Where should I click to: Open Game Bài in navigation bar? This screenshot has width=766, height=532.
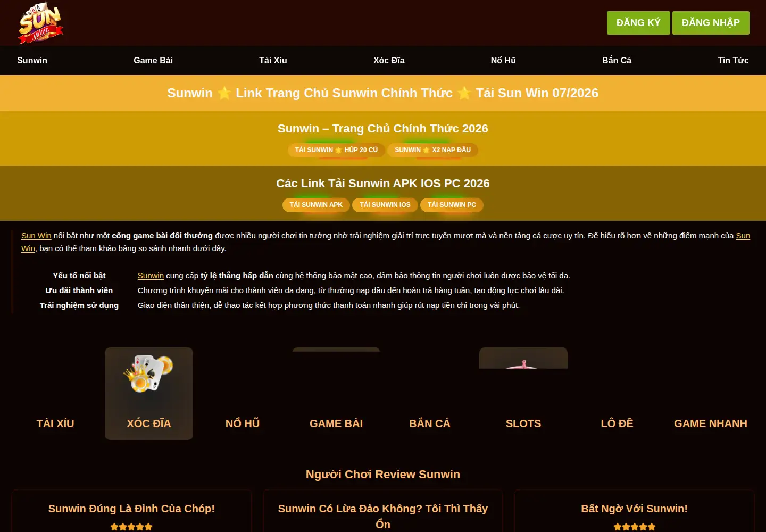153,60
